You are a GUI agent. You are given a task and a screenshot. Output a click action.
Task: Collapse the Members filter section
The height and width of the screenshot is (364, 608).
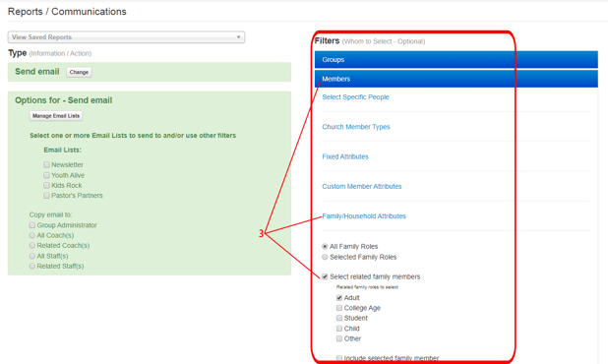[x=456, y=79]
